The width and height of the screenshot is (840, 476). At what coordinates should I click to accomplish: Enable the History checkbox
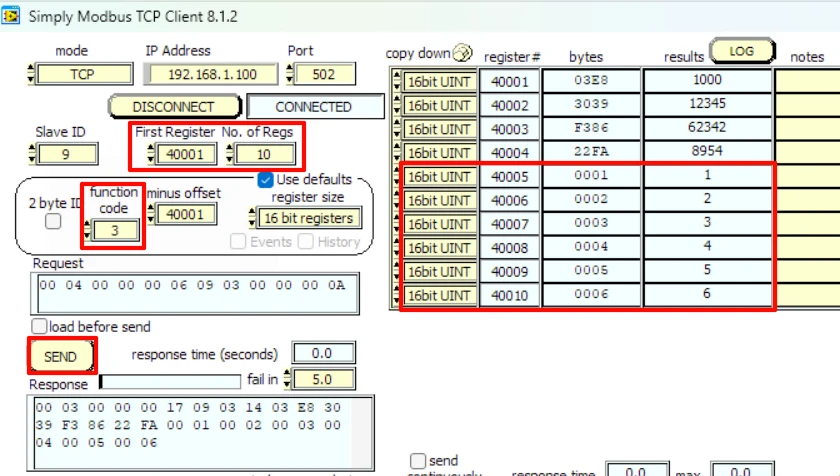pyautogui.click(x=306, y=241)
